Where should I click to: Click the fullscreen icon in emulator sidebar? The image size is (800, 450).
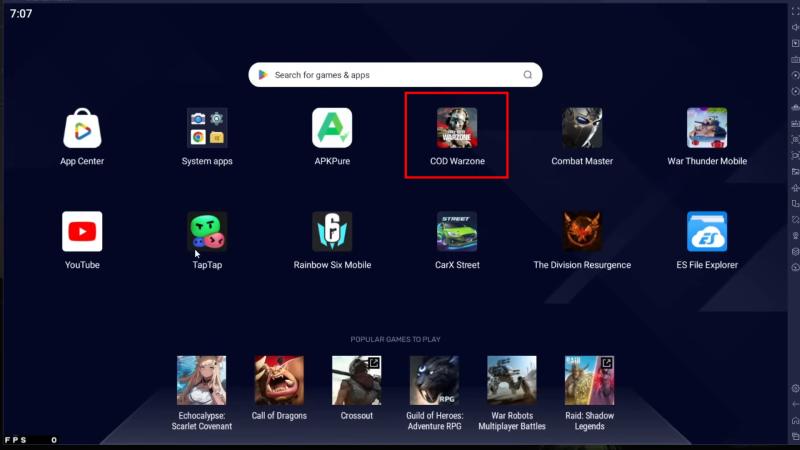(x=795, y=11)
